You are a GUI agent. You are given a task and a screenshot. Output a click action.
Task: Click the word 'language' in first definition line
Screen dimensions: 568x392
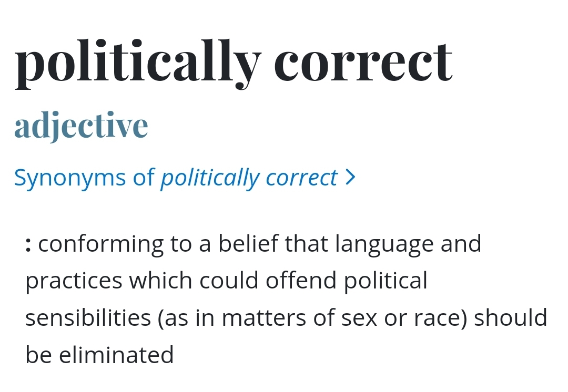tap(384, 244)
